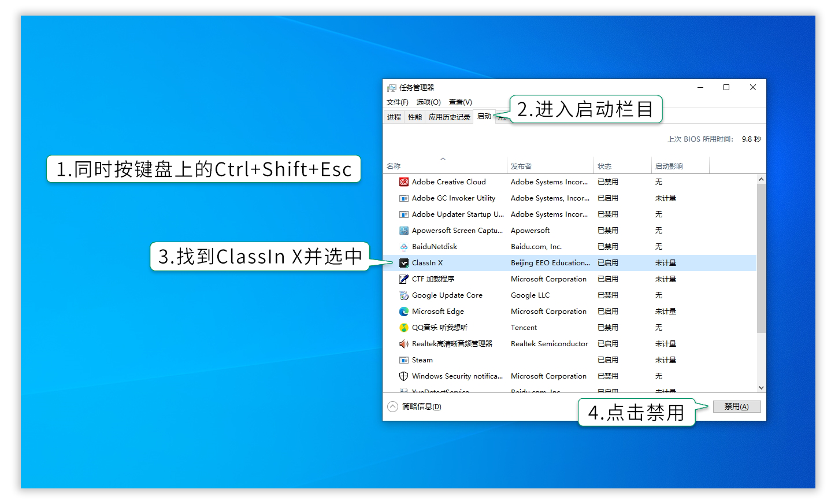
Task: Select the Adobe Creative Cloud row name
Action: click(449, 182)
